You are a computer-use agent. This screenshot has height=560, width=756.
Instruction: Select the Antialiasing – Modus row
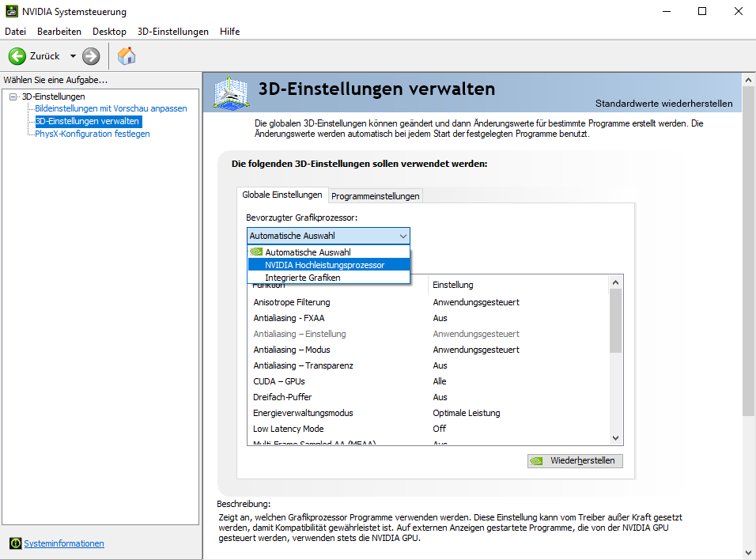point(428,350)
